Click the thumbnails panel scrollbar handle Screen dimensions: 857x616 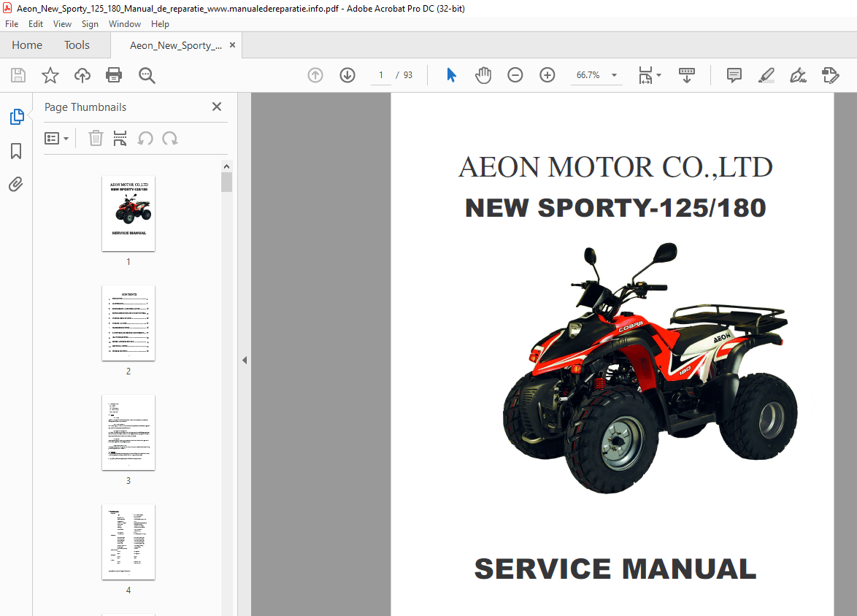(x=226, y=182)
